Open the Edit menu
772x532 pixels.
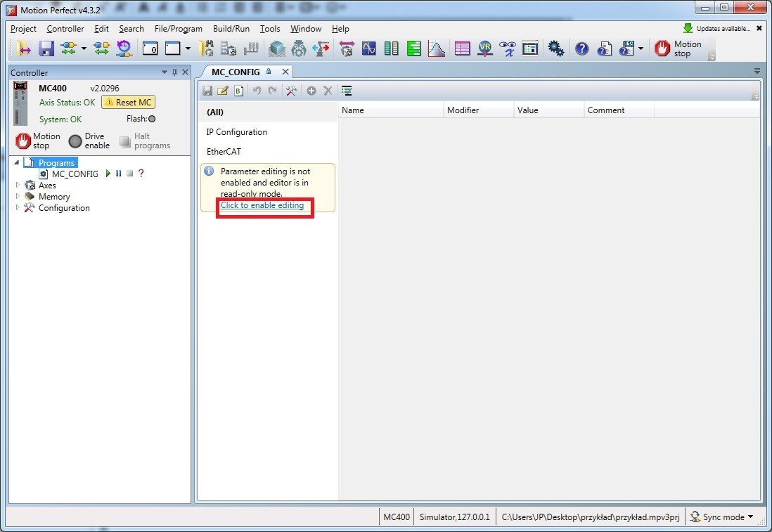[x=101, y=29]
